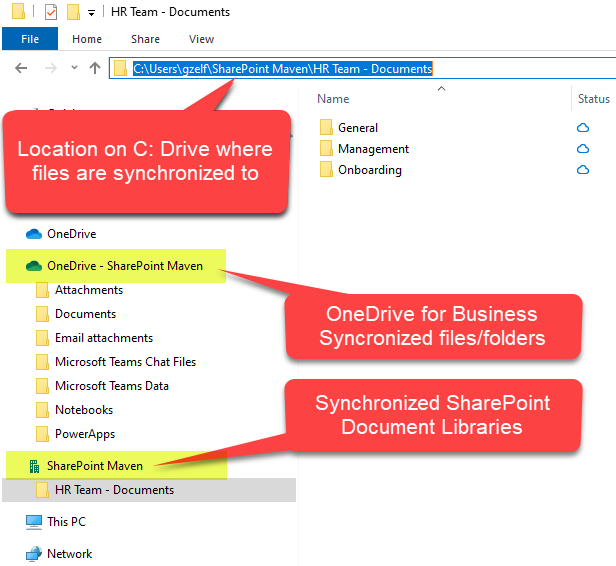616x566 pixels.
Task: Click Management folder's cloud status icon
Action: 583,149
